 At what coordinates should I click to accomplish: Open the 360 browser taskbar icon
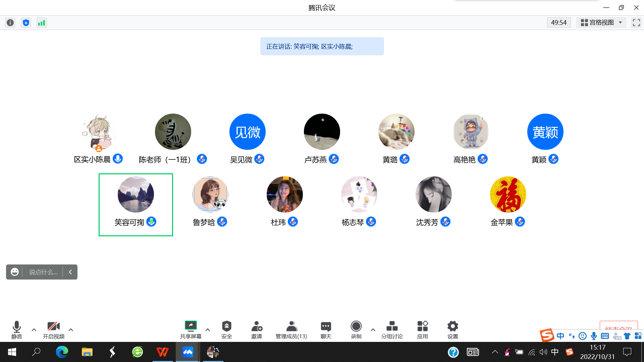click(138, 352)
